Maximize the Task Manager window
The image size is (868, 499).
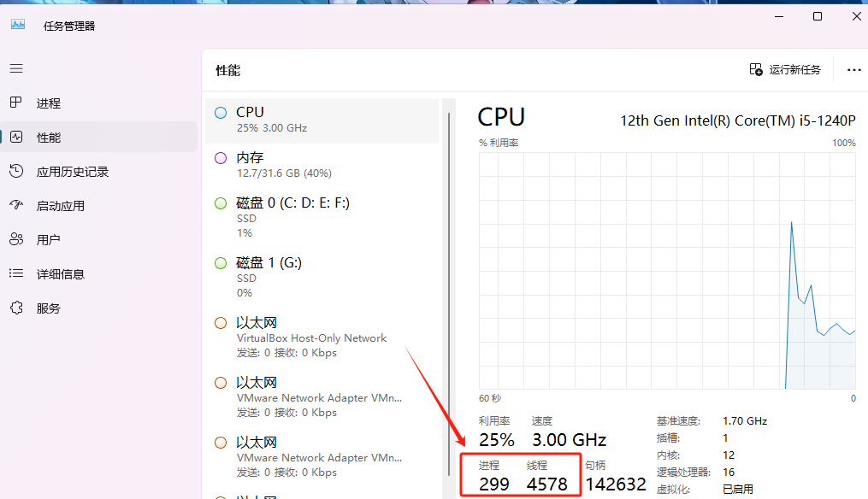click(817, 16)
